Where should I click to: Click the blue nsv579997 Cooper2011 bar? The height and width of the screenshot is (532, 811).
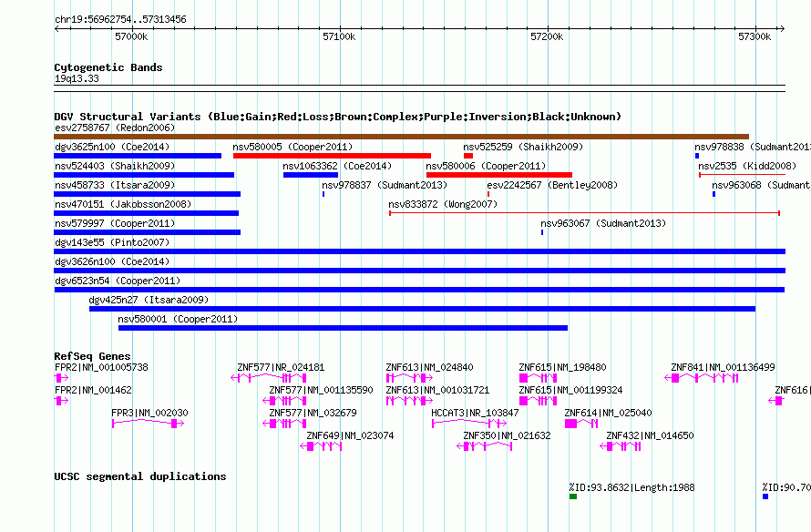coord(147,232)
